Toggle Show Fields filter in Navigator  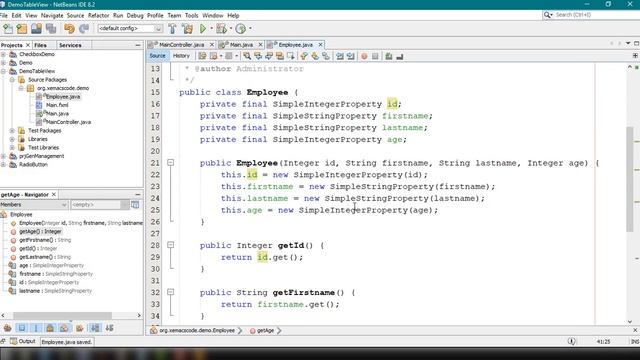coord(22,328)
